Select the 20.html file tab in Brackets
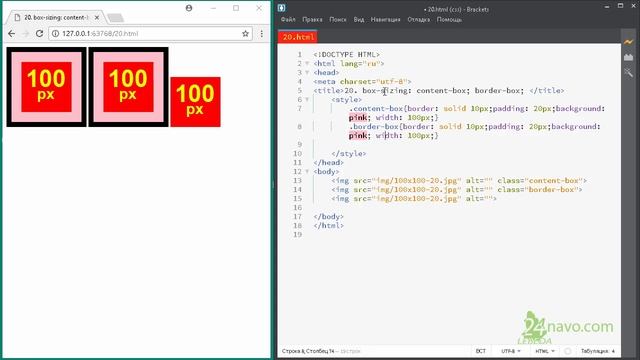This screenshot has width=640, height=360. (x=298, y=37)
